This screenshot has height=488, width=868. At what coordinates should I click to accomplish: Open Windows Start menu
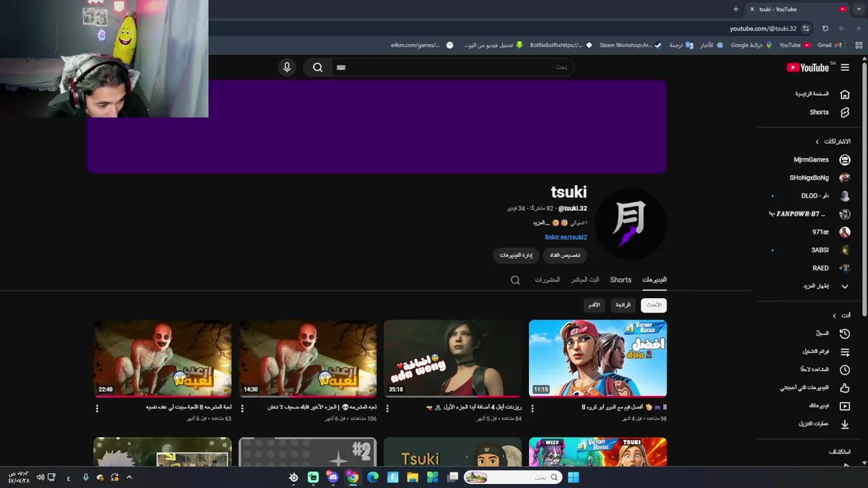573,477
